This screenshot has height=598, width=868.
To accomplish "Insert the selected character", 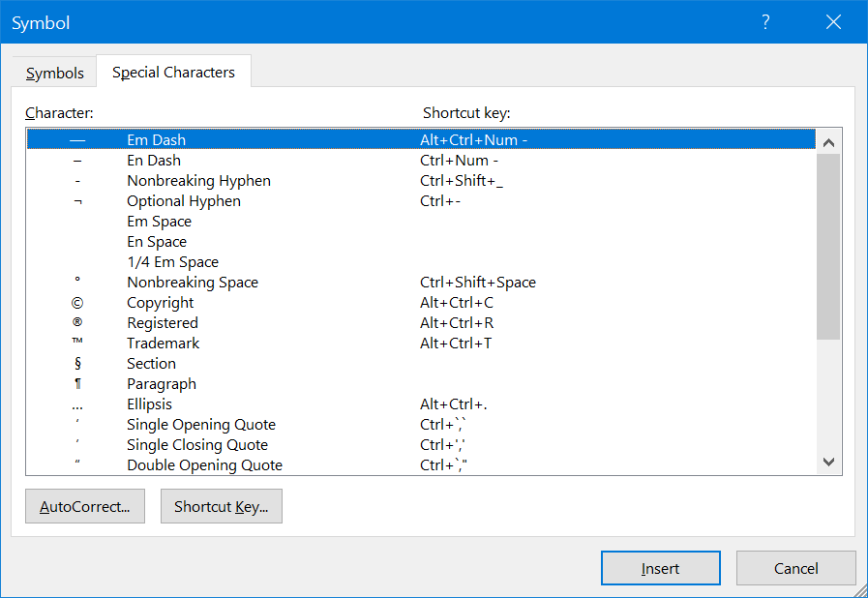I will click(660, 569).
